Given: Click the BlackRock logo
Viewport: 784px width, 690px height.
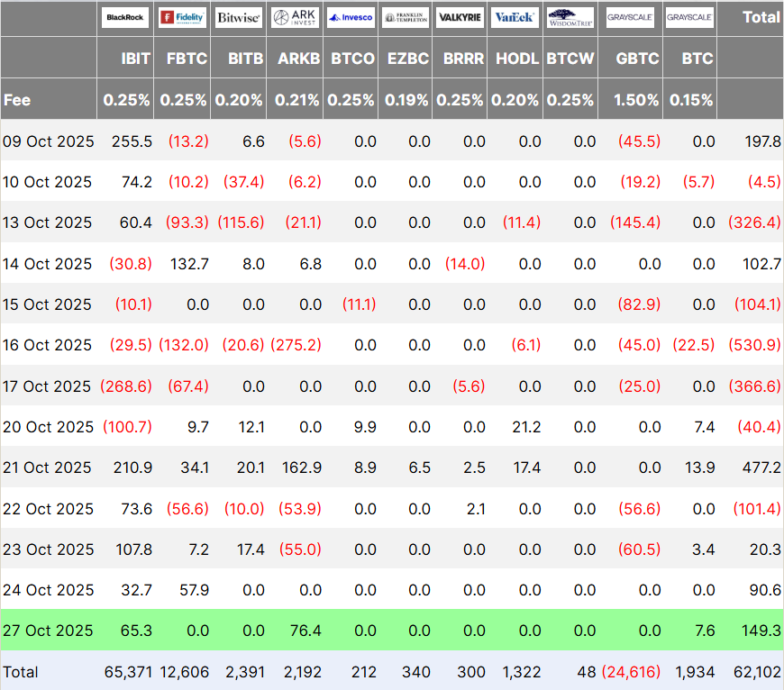Looking at the screenshot, I should click(125, 17).
